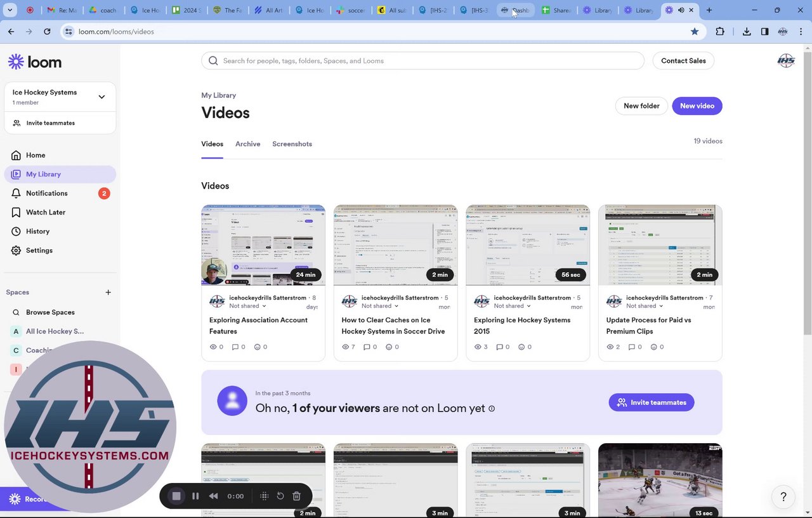The height and width of the screenshot is (518, 812).
Task: Click info icon beside not on Loom yet
Action: click(492, 409)
